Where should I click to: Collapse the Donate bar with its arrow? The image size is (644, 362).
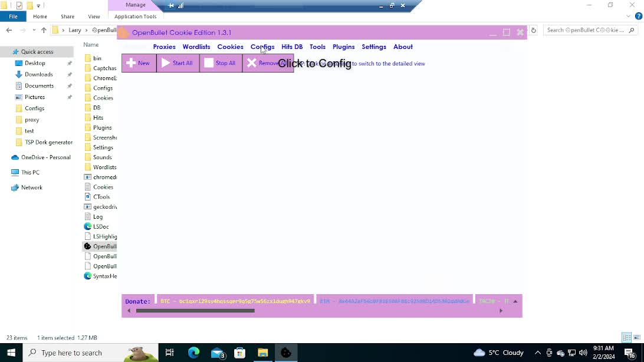514,301
